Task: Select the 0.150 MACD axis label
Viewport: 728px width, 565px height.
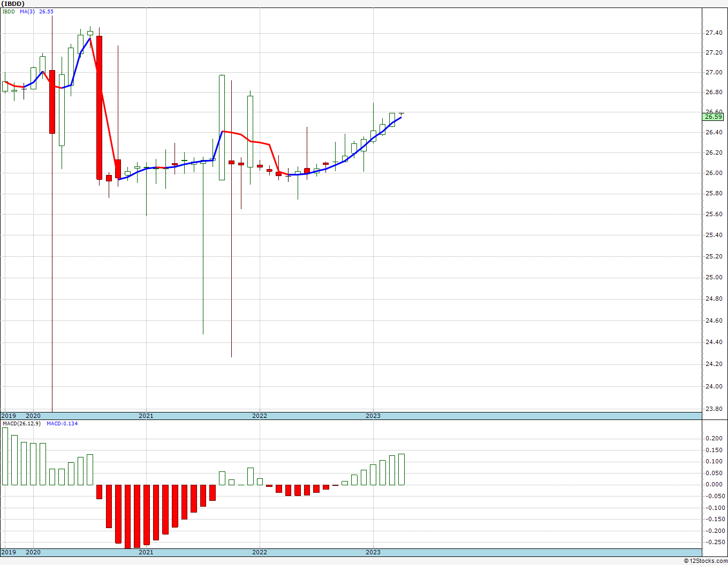Action: (x=714, y=450)
